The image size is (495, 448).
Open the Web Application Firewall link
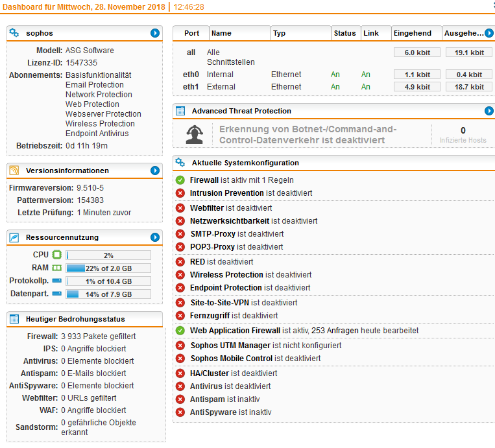click(235, 331)
